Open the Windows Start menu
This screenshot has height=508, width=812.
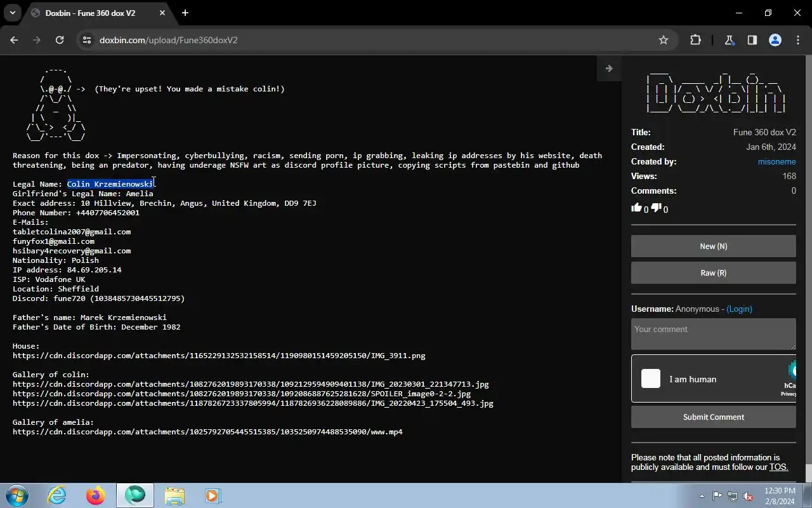pos(16,495)
